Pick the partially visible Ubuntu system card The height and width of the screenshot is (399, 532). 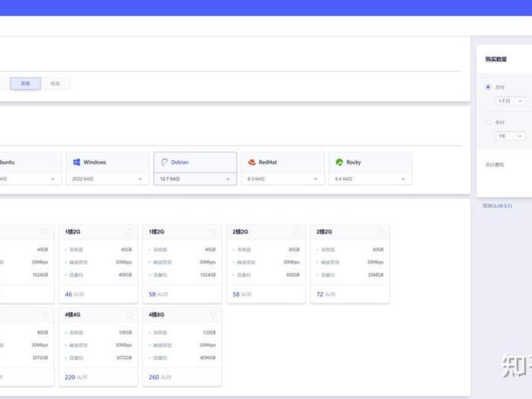tap(31, 169)
